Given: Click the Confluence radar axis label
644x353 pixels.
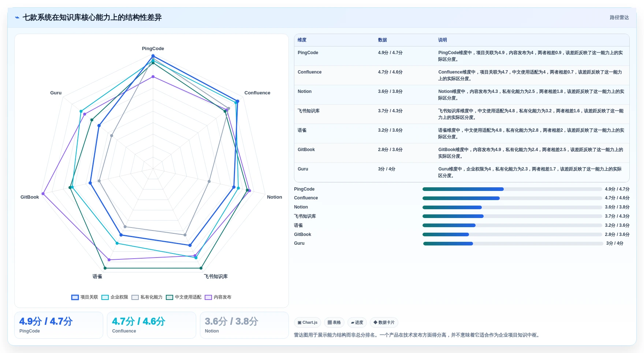Looking at the screenshot, I should (257, 93).
